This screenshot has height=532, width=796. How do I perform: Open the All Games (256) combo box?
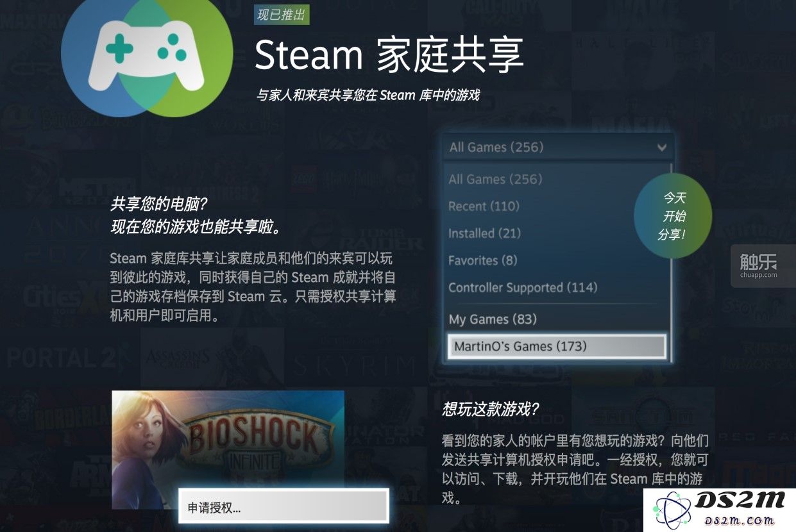coord(558,147)
